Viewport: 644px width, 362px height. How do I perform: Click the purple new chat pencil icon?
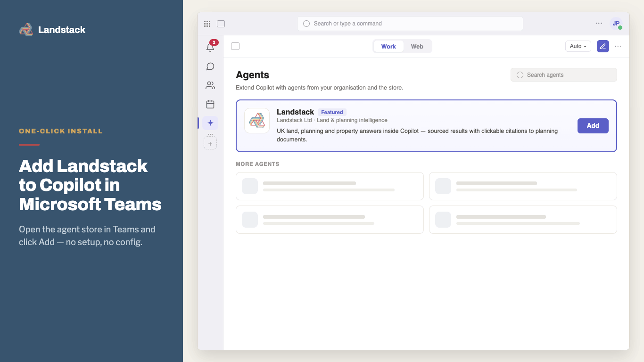[x=603, y=46]
